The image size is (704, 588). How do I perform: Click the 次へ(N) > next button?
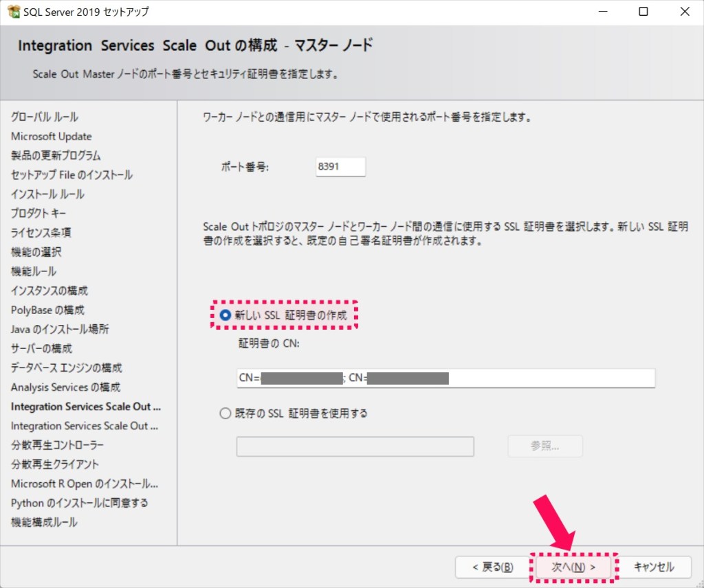click(573, 567)
